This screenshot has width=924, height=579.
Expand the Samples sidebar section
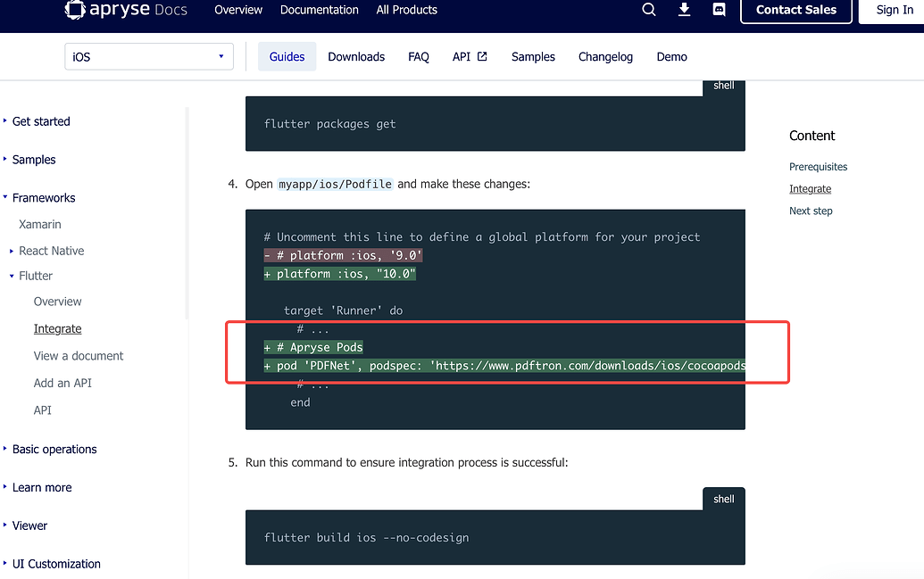(5, 159)
